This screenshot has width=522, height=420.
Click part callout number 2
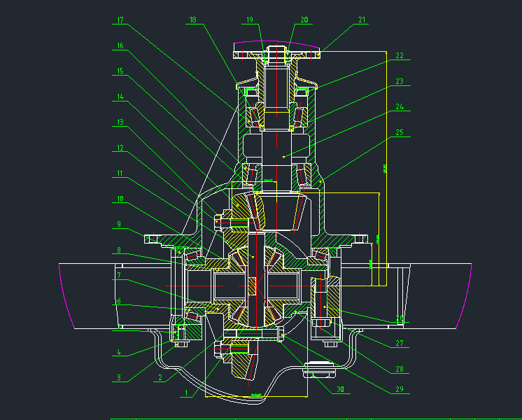[160, 378]
